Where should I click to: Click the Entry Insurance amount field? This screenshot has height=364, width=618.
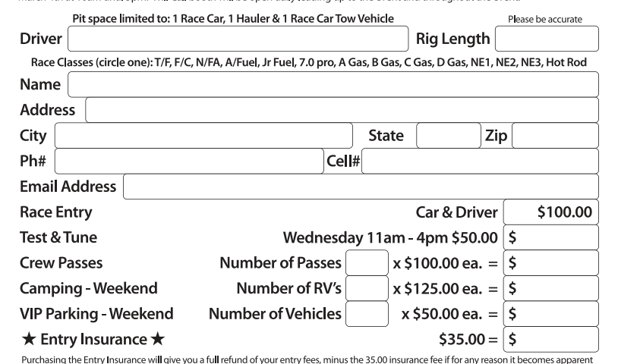point(550,339)
